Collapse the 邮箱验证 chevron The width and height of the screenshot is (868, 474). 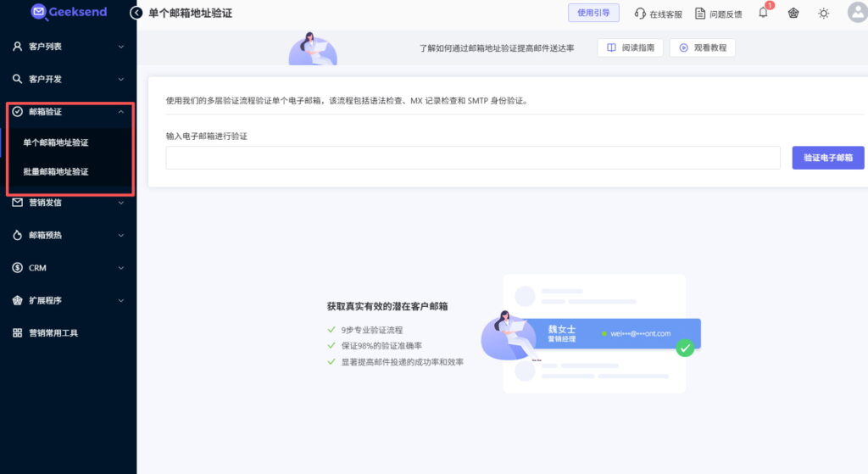click(x=120, y=111)
